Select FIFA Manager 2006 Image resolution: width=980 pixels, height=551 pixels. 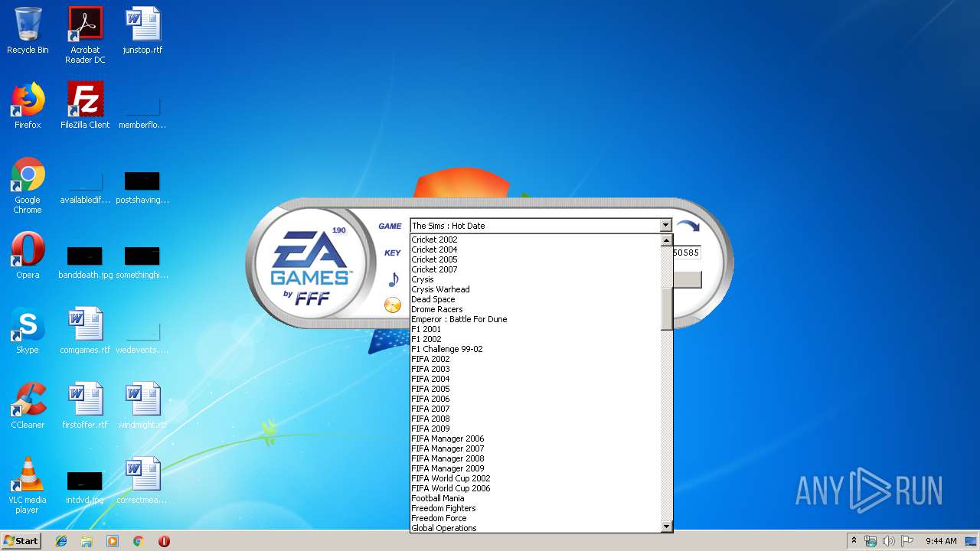(448, 439)
